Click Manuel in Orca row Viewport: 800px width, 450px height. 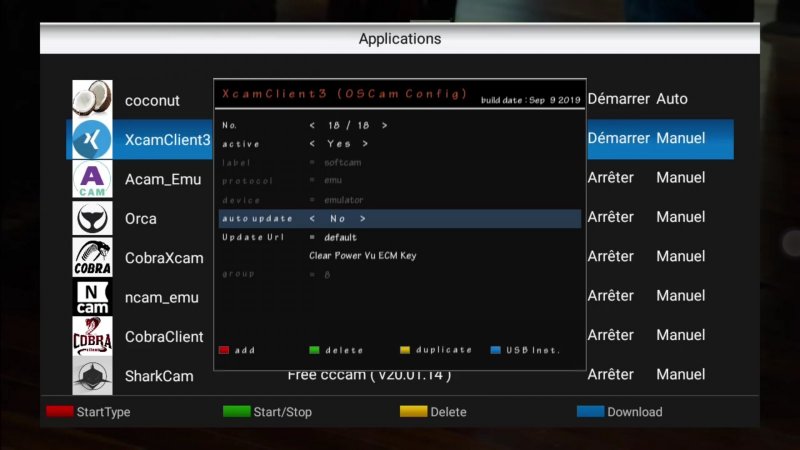[x=681, y=216]
